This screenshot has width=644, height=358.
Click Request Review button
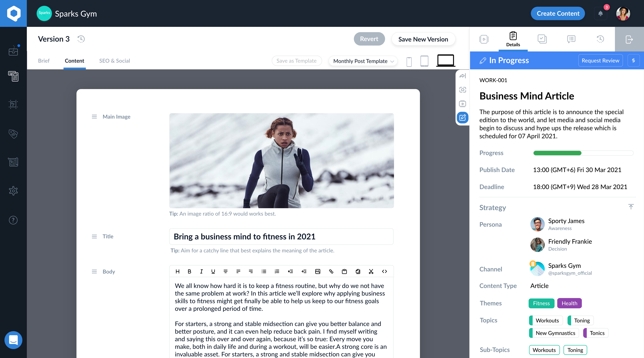click(x=600, y=61)
